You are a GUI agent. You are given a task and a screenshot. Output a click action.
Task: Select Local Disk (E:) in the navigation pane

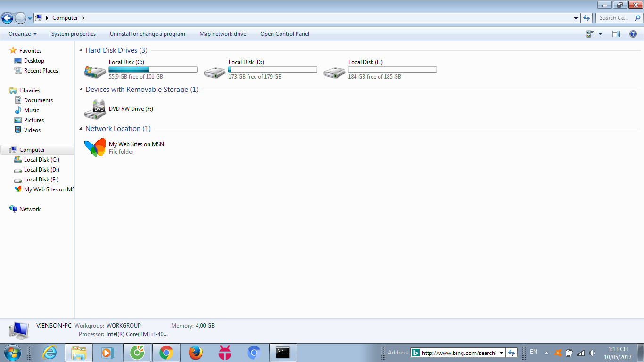point(41,180)
